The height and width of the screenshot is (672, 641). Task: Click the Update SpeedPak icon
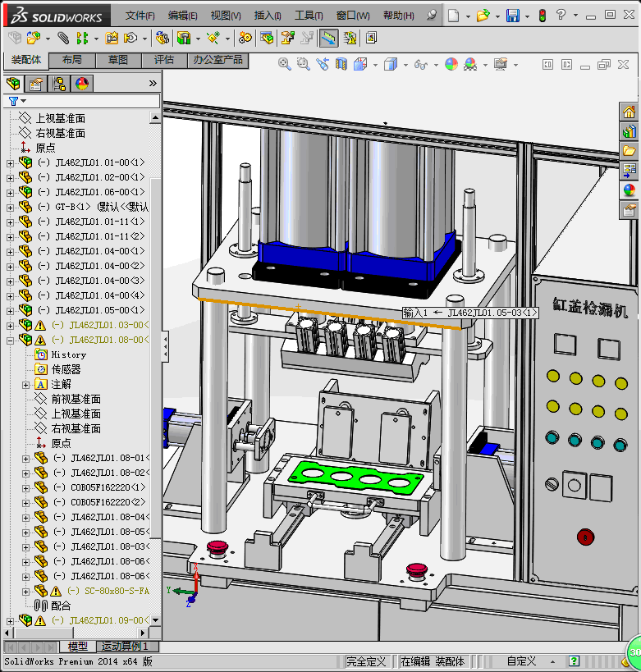click(350, 38)
